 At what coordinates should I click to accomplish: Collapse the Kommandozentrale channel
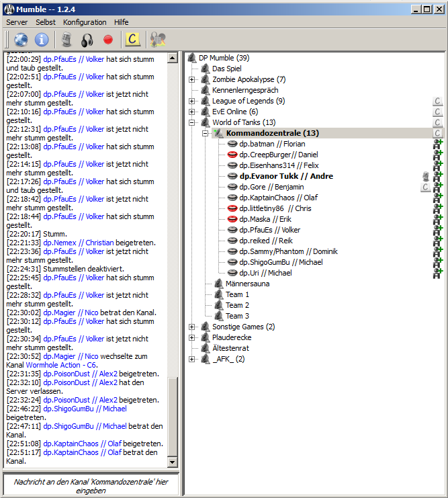(x=206, y=133)
